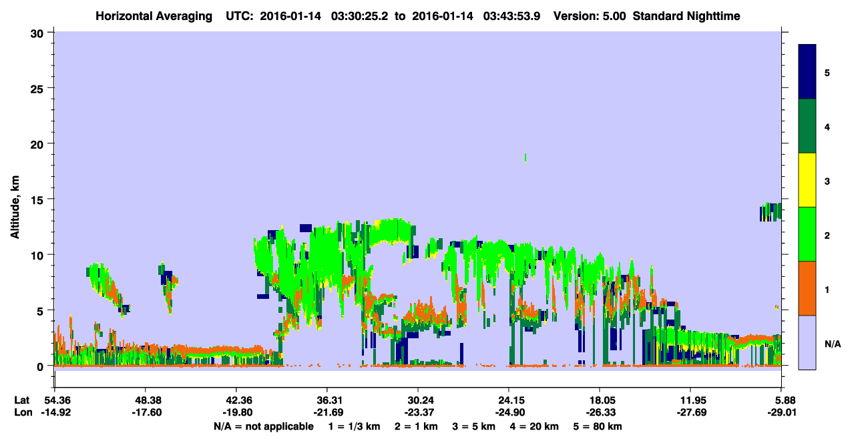This screenshot has width=868, height=445.
Task: Click the '2 = 1 km' legend text
Action: [417, 426]
